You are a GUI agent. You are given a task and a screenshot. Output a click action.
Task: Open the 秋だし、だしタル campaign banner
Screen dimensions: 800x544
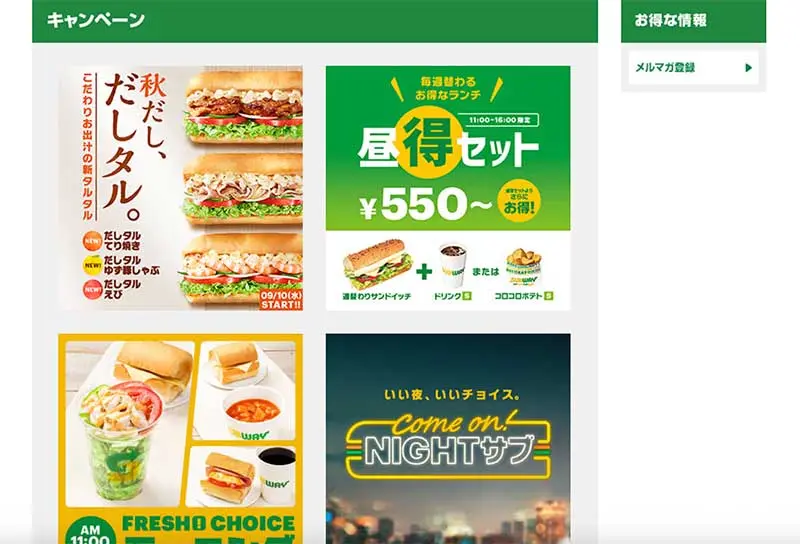(x=181, y=188)
